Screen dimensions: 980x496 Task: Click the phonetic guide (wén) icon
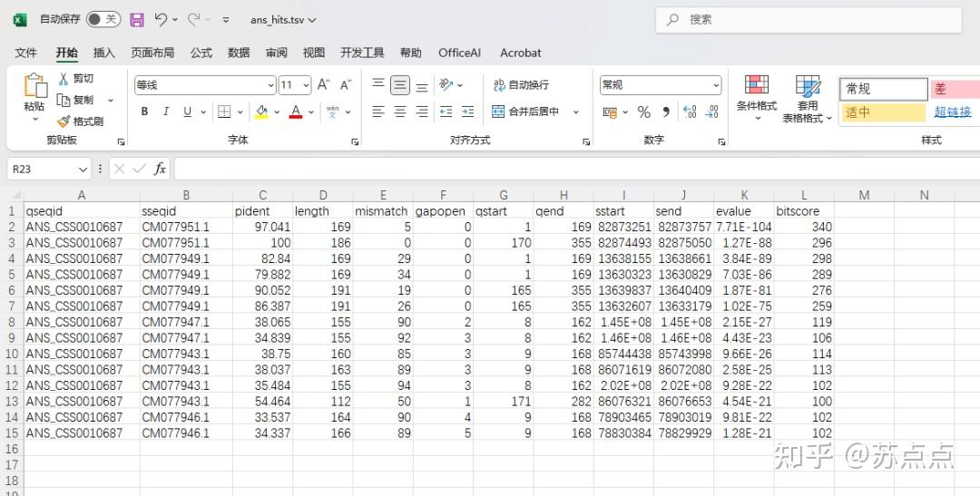(x=332, y=112)
